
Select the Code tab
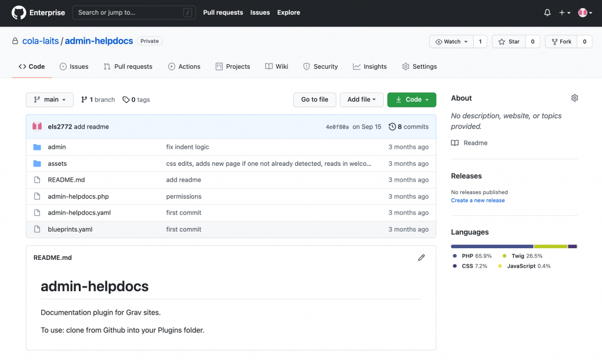pyautogui.click(x=32, y=66)
